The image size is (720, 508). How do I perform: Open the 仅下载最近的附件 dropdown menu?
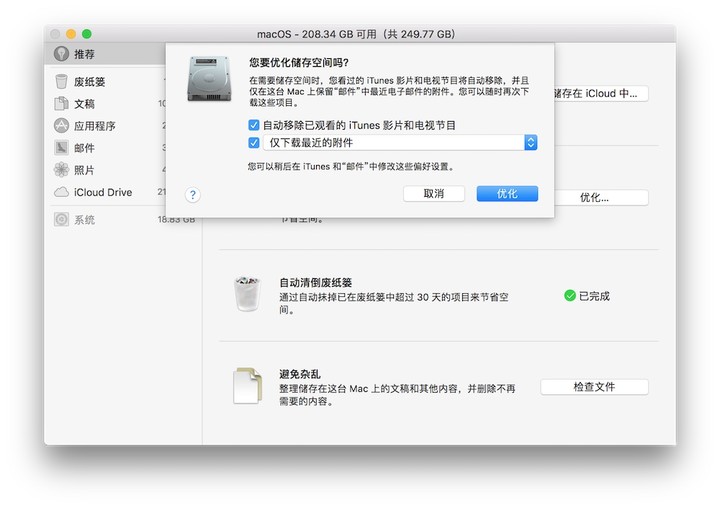[x=531, y=143]
